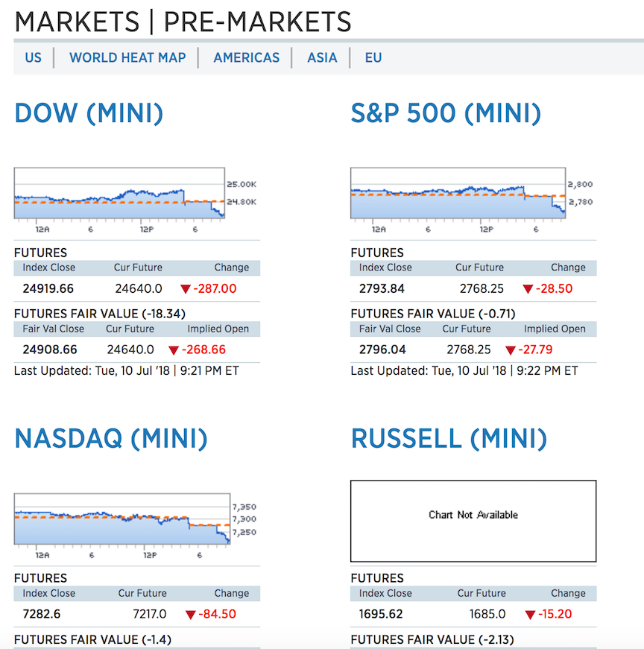Click the Dow Index Close value 24919.66
Screen dimensions: 644x649
click(x=48, y=288)
